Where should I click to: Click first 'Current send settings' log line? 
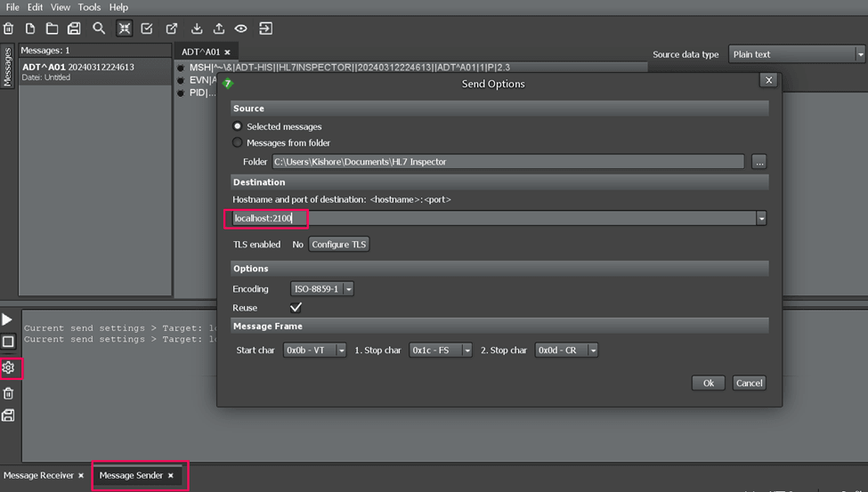121,328
